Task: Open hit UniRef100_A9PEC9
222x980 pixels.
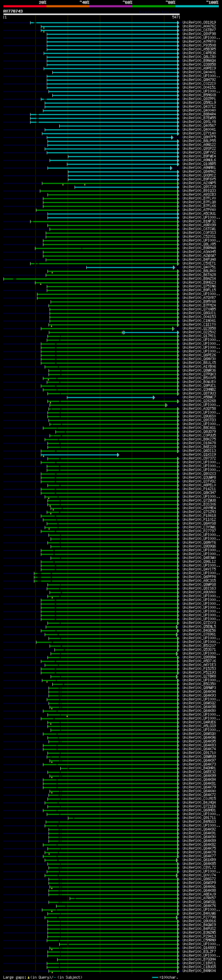Action: pyautogui.click(x=199, y=68)
